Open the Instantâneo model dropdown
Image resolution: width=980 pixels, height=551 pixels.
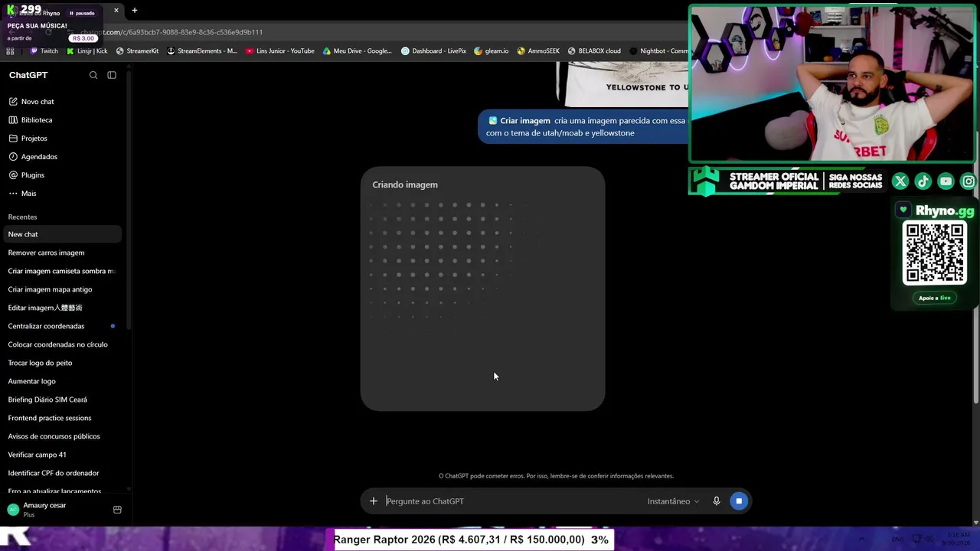[673, 501]
